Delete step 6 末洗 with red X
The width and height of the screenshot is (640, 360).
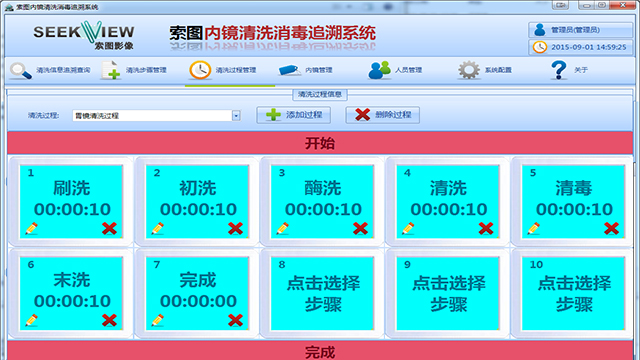coord(109,320)
